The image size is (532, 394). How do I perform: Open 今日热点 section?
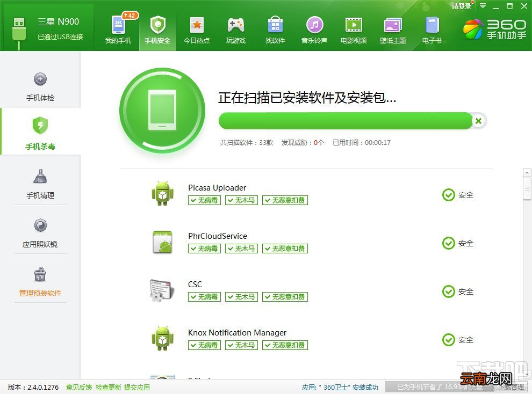click(x=197, y=30)
